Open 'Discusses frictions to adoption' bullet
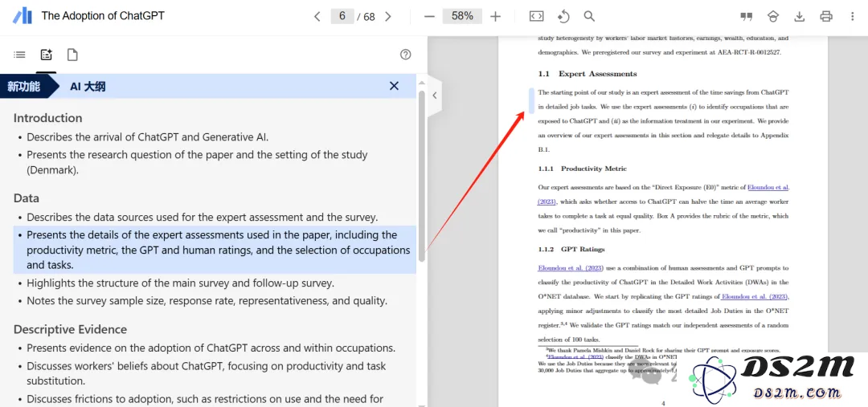The image size is (868, 407). [206, 399]
